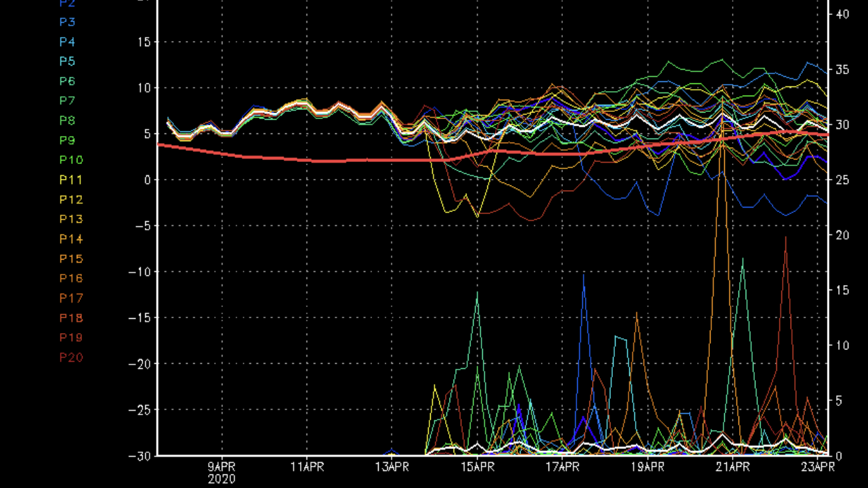Click the 40 value on right axis
Image resolution: width=868 pixels, height=488 pixels.
coord(843,14)
